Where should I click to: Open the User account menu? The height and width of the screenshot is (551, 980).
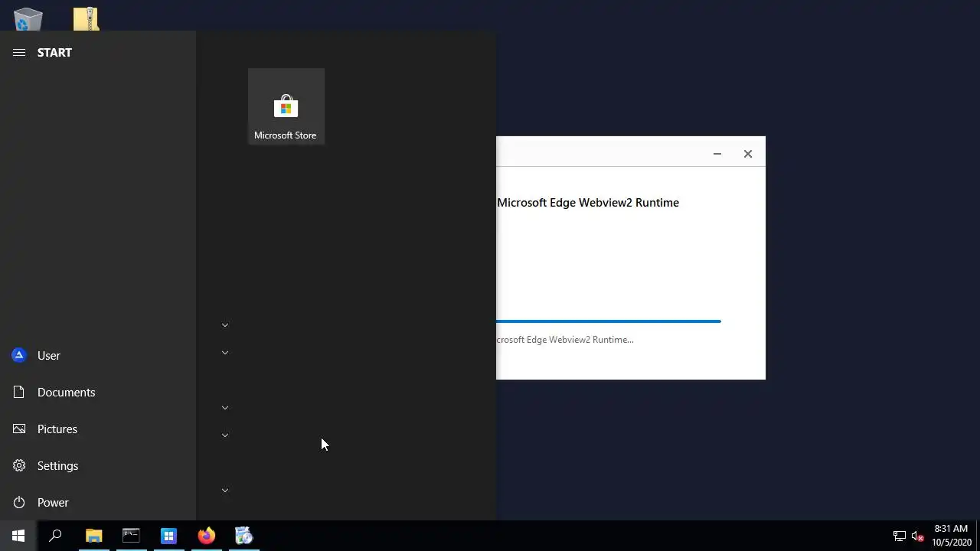(x=98, y=355)
